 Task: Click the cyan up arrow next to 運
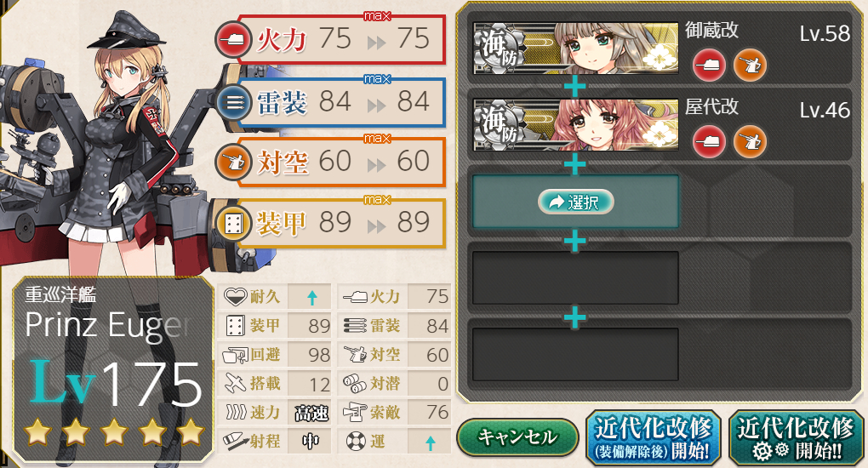430,442
